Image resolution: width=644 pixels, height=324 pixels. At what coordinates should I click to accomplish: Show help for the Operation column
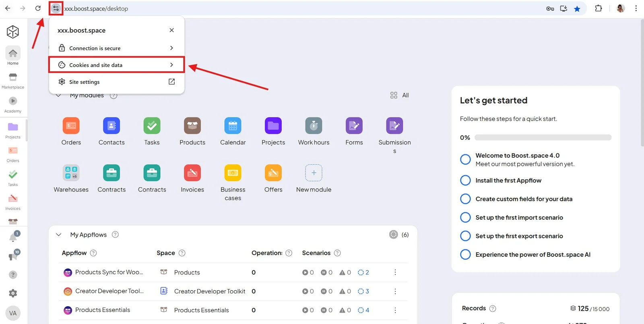click(x=289, y=253)
